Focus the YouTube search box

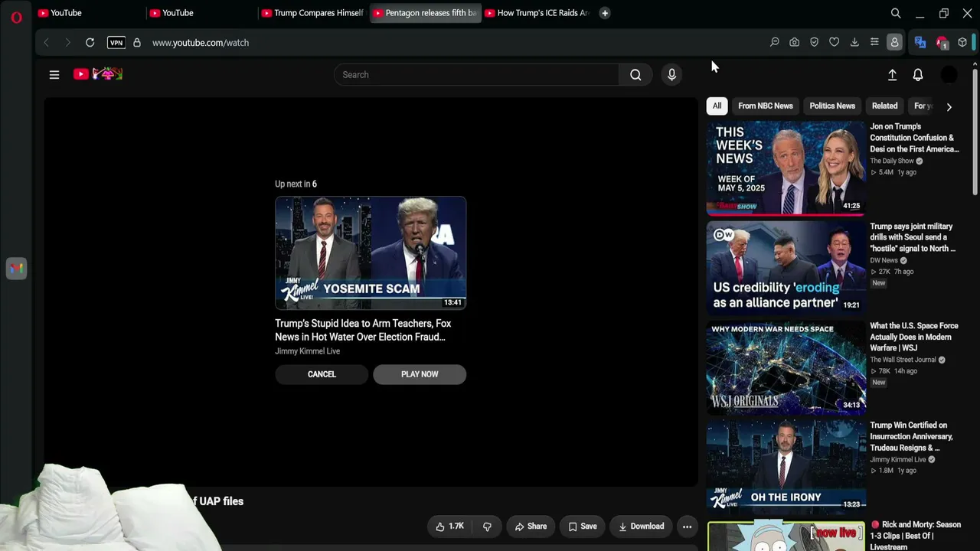point(476,75)
